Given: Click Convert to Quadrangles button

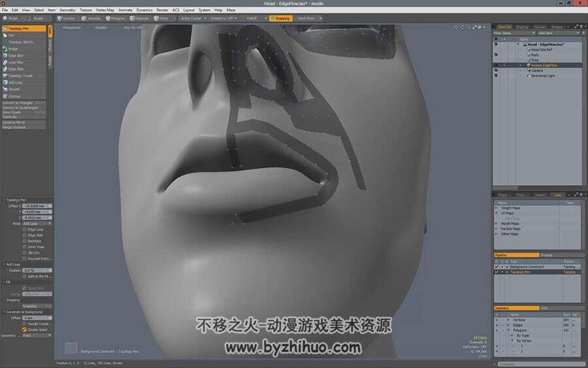Looking at the screenshot, I should coord(24,108).
